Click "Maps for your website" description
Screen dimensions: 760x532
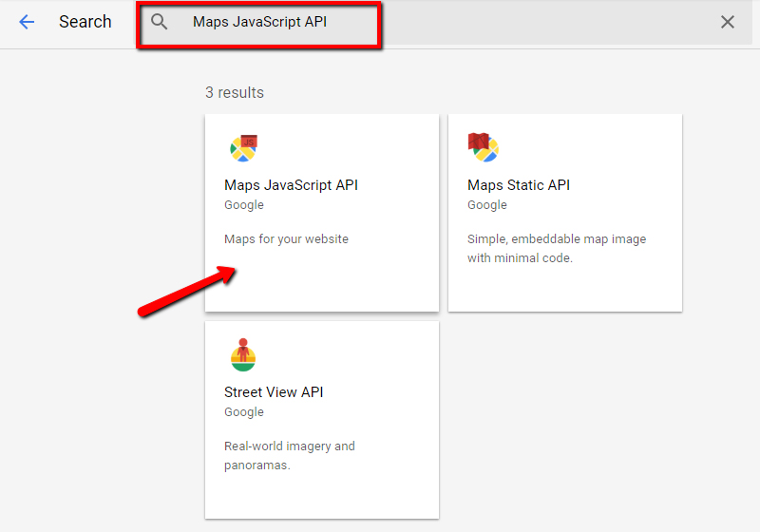[x=286, y=238]
